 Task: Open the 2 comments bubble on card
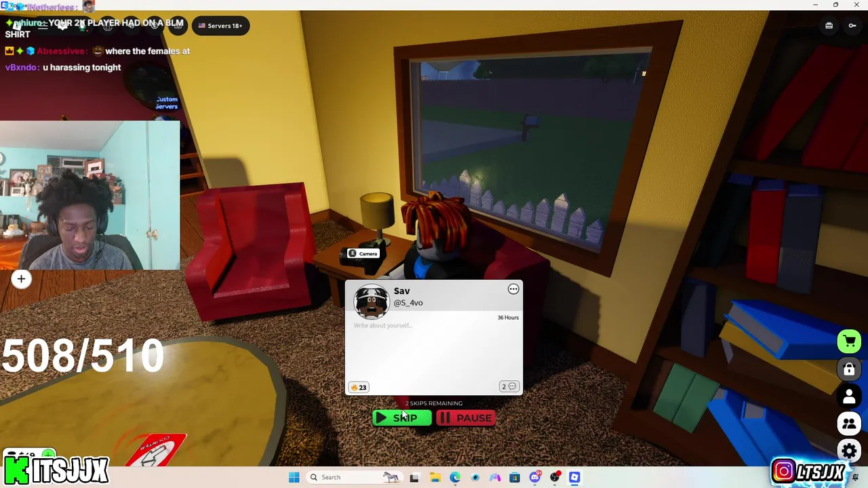(509, 386)
